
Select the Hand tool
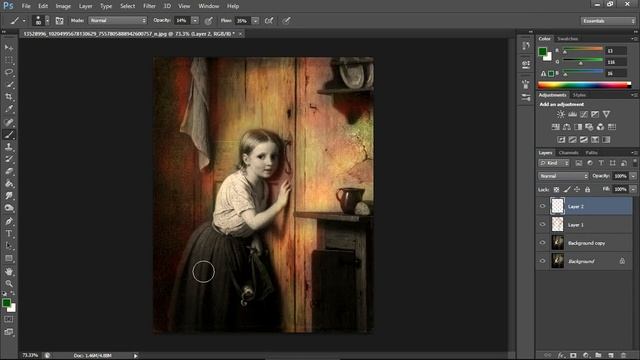pos(9,271)
